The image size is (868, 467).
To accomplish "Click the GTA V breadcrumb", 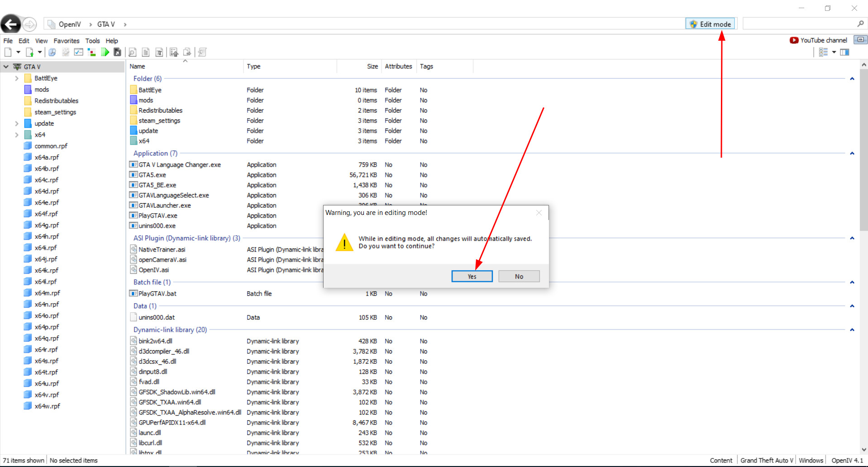I will tap(106, 24).
